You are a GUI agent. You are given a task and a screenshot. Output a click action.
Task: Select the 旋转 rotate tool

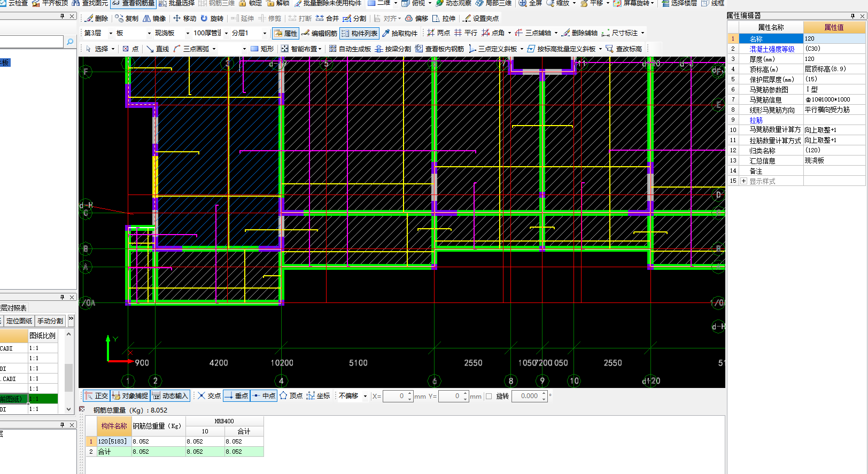point(212,18)
